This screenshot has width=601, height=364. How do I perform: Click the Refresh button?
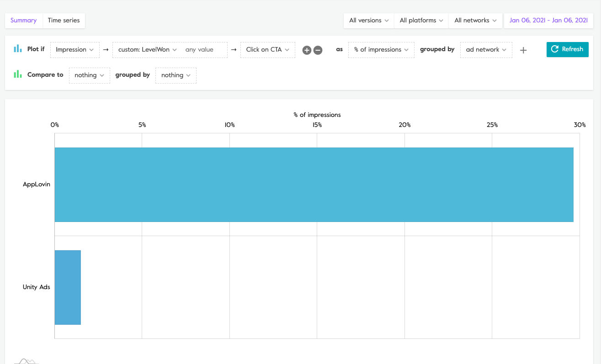[x=568, y=49]
